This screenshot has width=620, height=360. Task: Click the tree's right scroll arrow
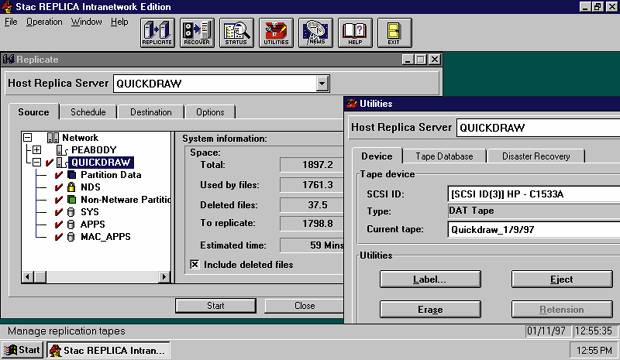click(164, 277)
